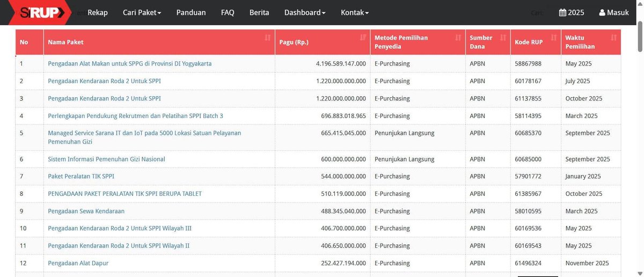Click pagu 406.650.000.000 in row 11
Viewport: 644px width, 277px height.
[343, 246]
